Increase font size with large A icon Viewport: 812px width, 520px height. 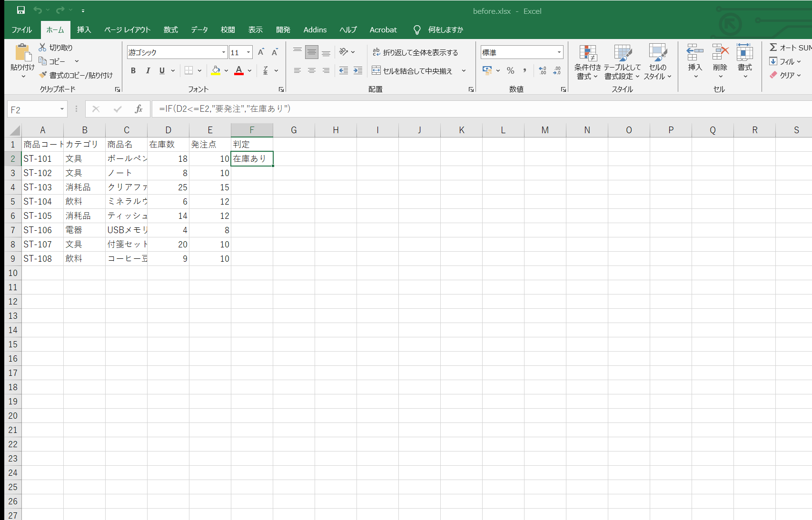point(261,52)
